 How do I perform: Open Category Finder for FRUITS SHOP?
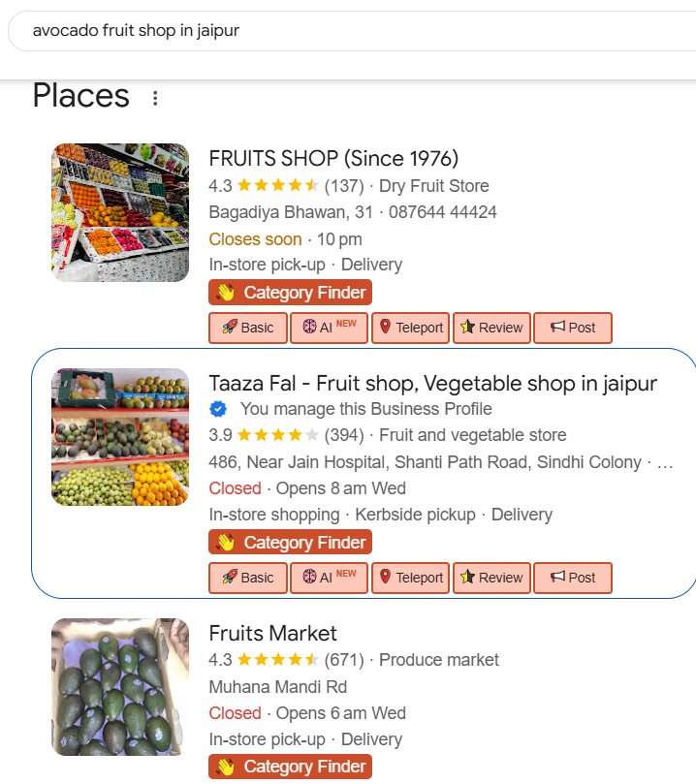tap(290, 293)
